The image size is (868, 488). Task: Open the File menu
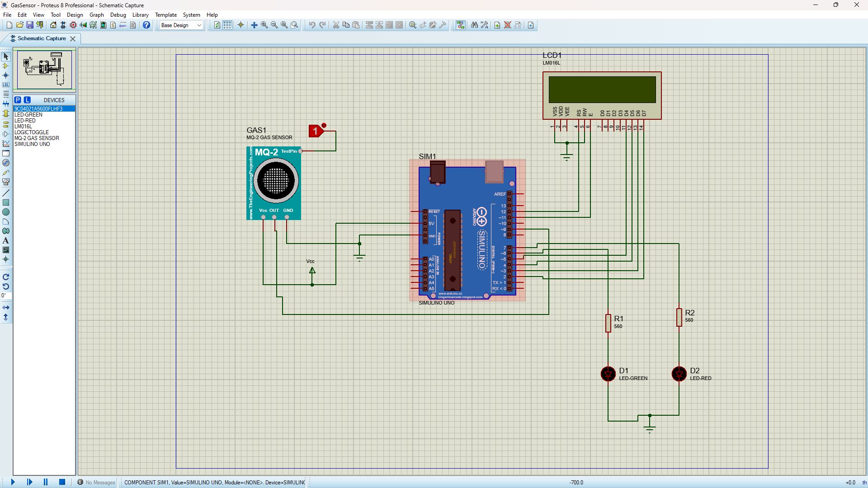tap(7, 15)
